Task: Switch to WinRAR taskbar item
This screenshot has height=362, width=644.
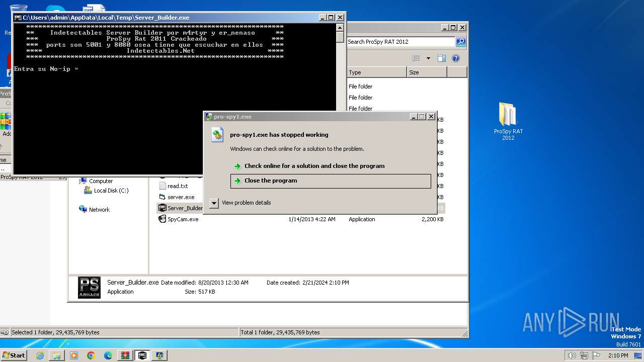Action: pos(125,355)
